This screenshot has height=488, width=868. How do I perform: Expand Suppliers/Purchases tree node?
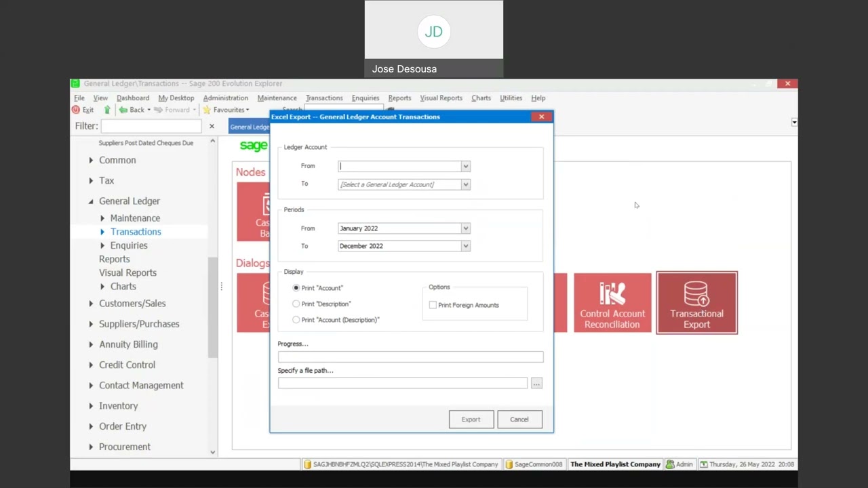(x=91, y=324)
